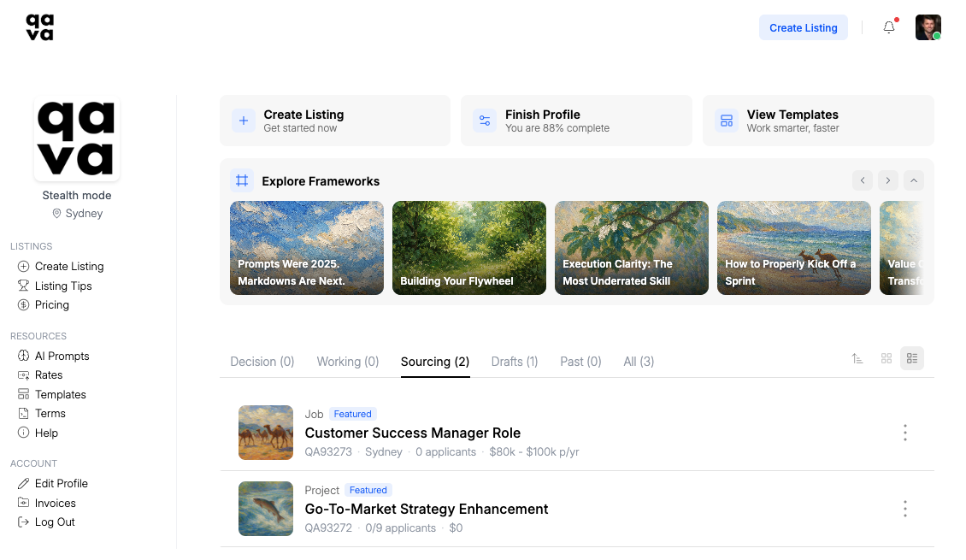Switch listings to grid view
Image resolution: width=966 pixels, height=560 pixels.
[886, 359]
